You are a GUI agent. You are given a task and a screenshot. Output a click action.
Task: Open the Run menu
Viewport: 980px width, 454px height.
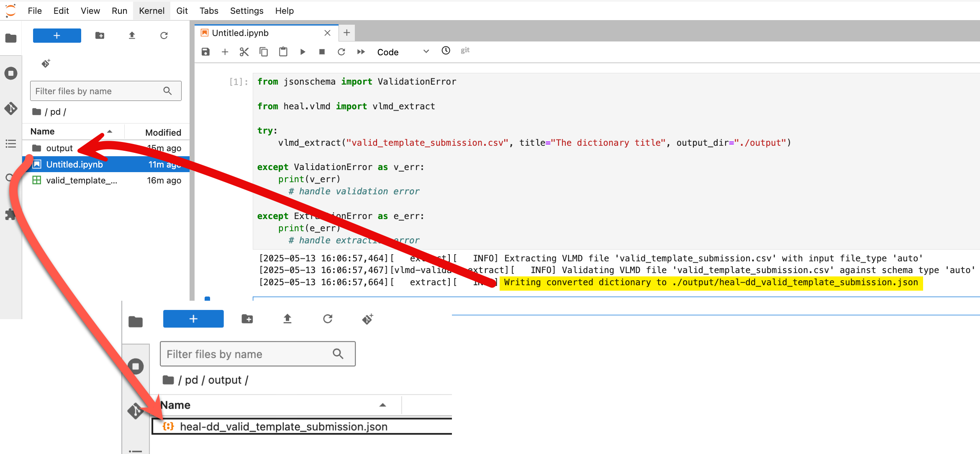pos(119,11)
